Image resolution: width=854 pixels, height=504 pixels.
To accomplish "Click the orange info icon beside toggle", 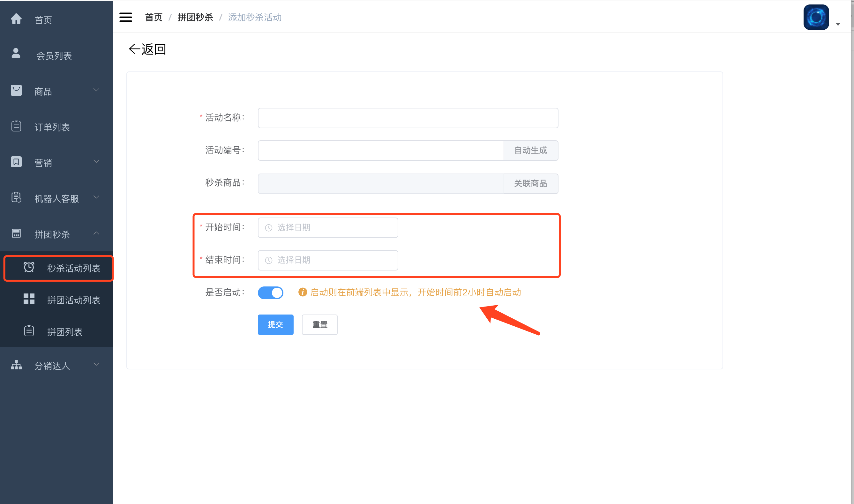I will click(303, 292).
